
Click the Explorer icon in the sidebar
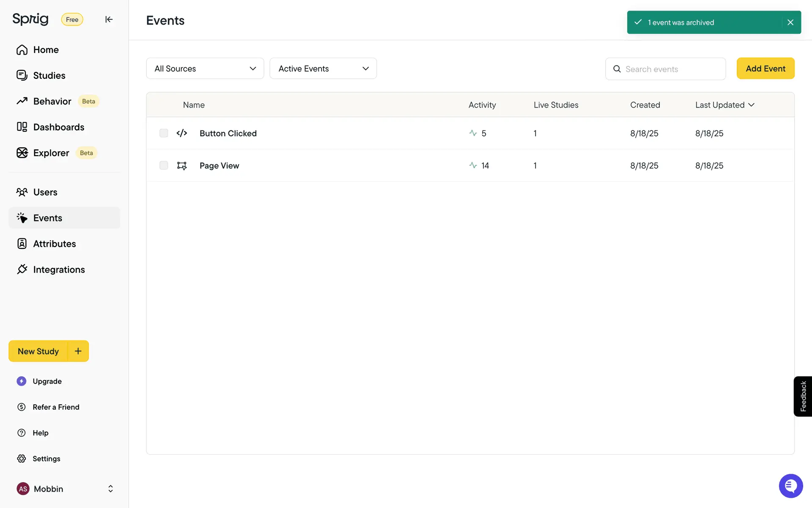[x=22, y=153]
